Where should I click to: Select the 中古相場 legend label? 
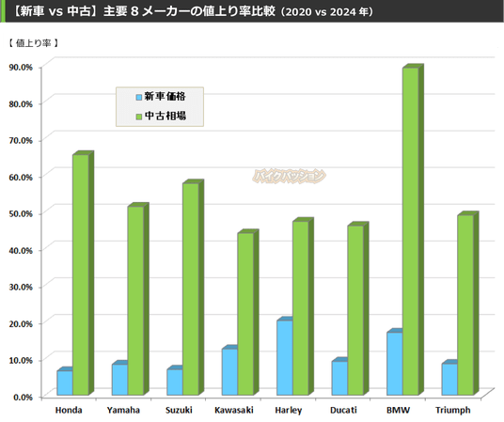click(165, 116)
